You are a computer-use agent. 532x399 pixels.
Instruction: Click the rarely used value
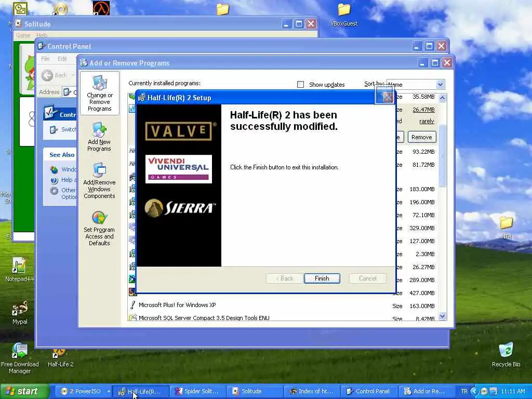pos(427,121)
